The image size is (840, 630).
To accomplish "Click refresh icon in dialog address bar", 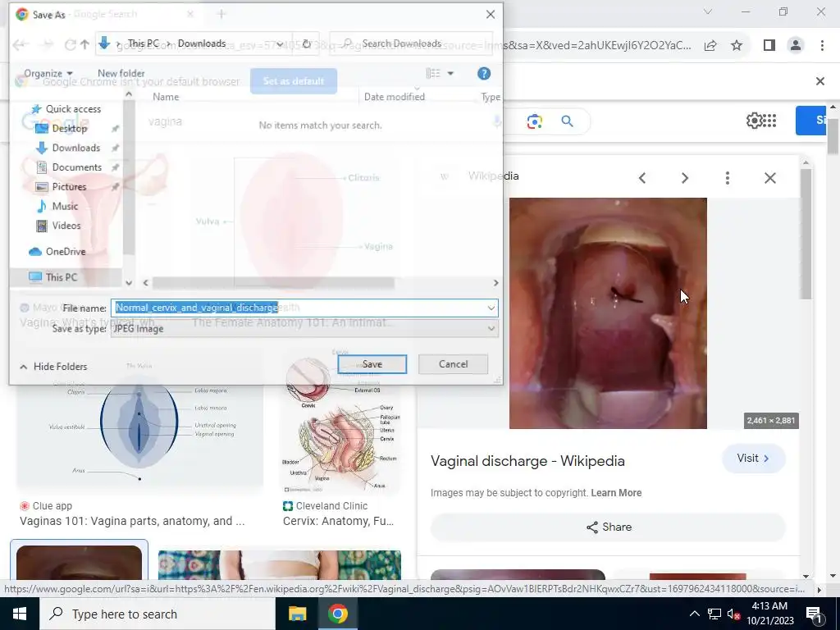I will [x=307, y=44].
